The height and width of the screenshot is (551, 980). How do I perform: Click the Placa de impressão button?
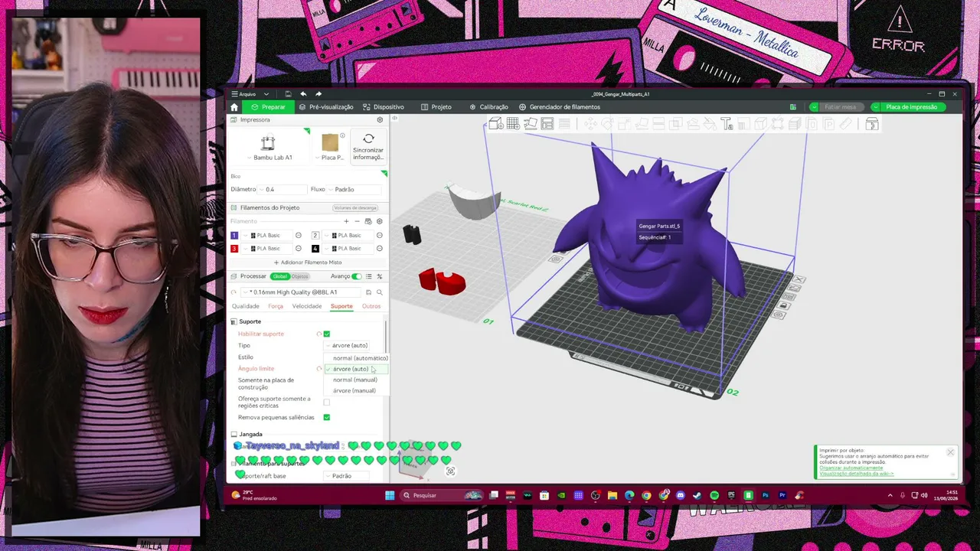912,107
